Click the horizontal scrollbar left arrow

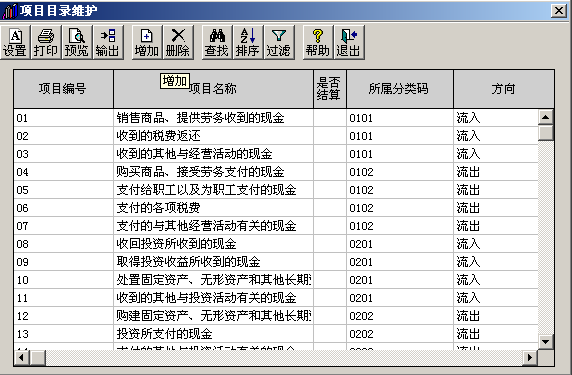click(22, 357)
